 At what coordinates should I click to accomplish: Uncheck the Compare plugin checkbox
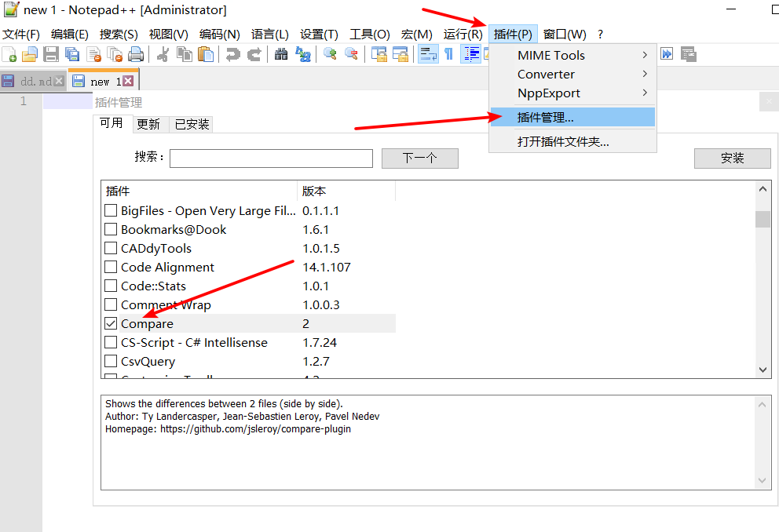(111, 323)
